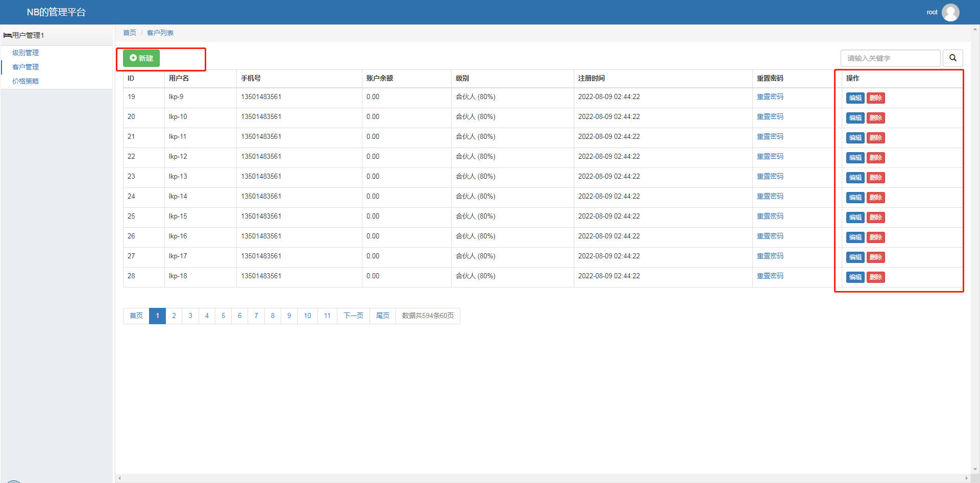The height and width of the screenshot is (483, 980).
Task: Edit the lkp-17 customer row
Action: [x=855, y=257]
